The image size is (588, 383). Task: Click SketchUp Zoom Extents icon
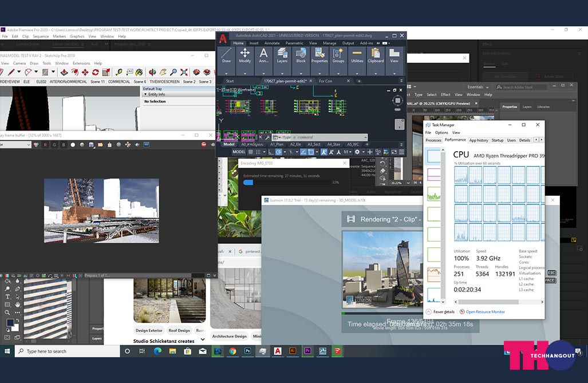pyautogui.click(x=184, y=72)
